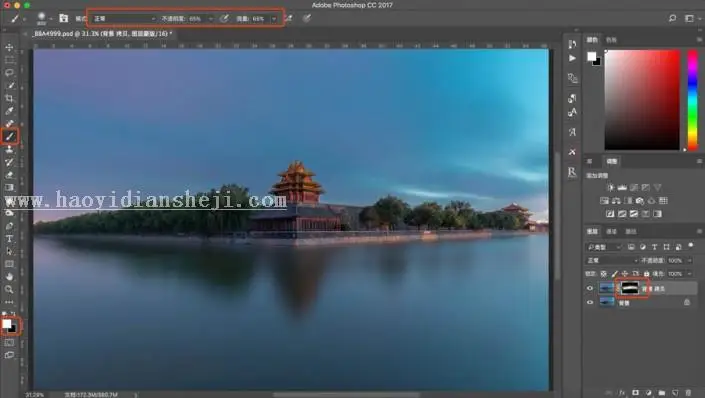The width and height of the screenshot is (705, 398).
Task: Create a new group folder
Action: [x=662, y=393]
